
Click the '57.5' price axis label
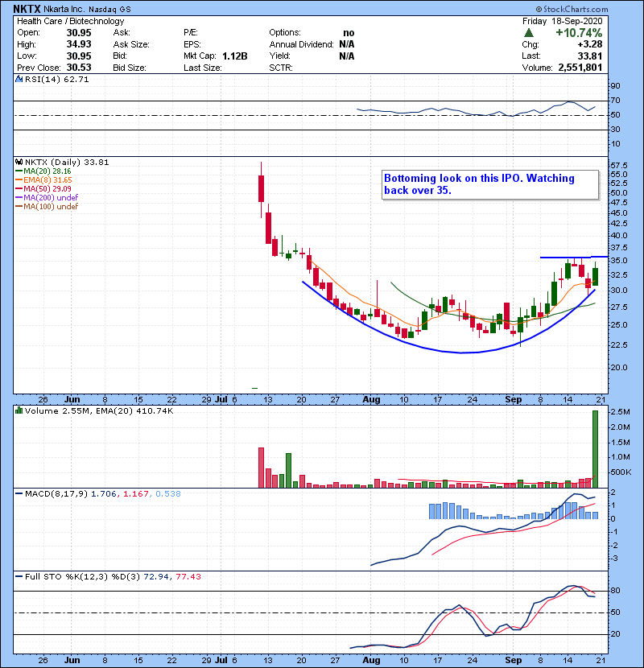619,165
